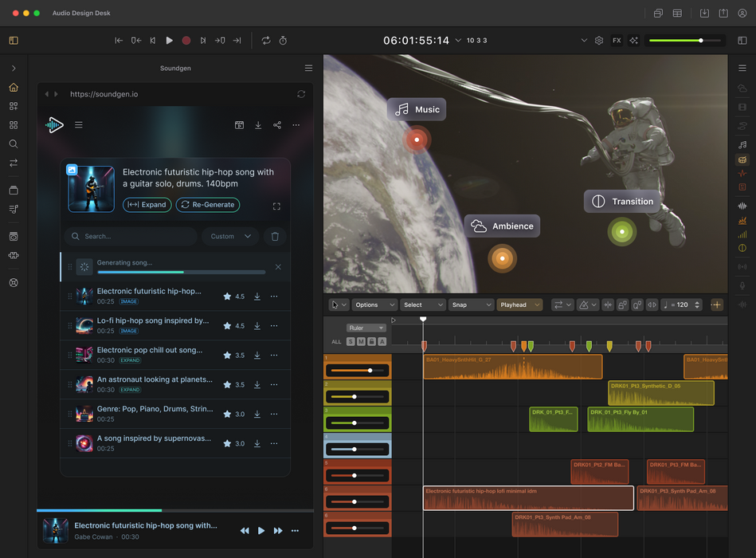This screenshot has width=756, height=558.
Task: Open the Options menu in timeline toolbar
Action: click(x=374, y=305)
